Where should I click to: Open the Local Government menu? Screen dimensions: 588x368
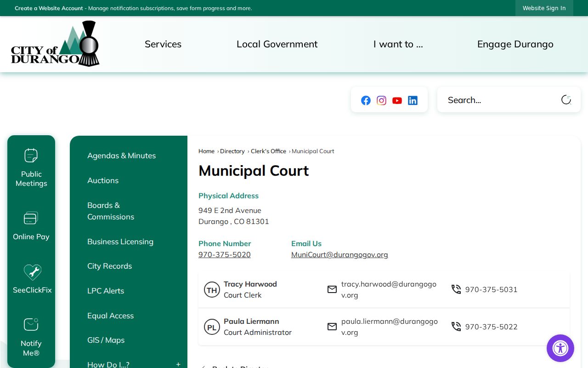tap(277, 44)
